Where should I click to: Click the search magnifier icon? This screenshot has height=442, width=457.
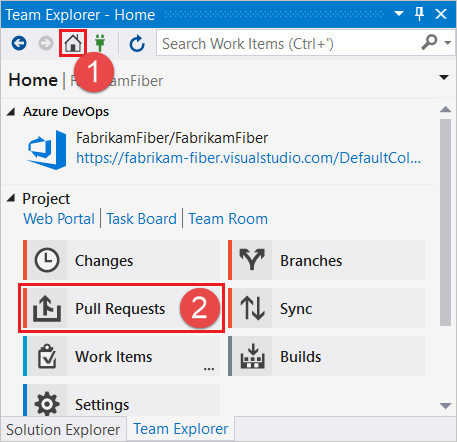click(x=429, y=42)
